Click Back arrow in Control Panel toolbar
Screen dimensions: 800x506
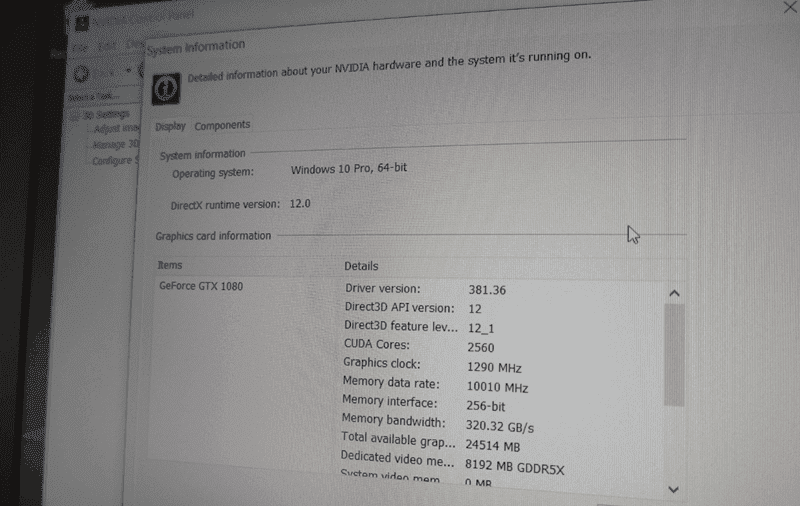[x=81, y=74]
